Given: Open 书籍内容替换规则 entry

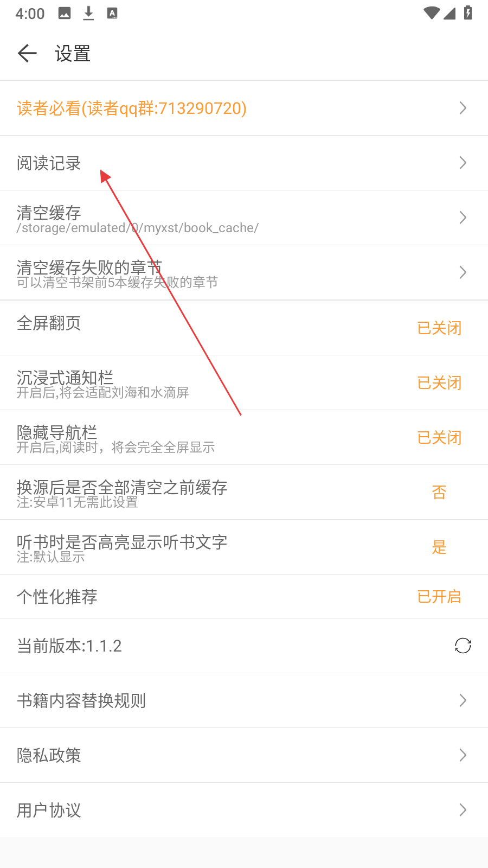Looking at the screenshot, I should [244, 700].
